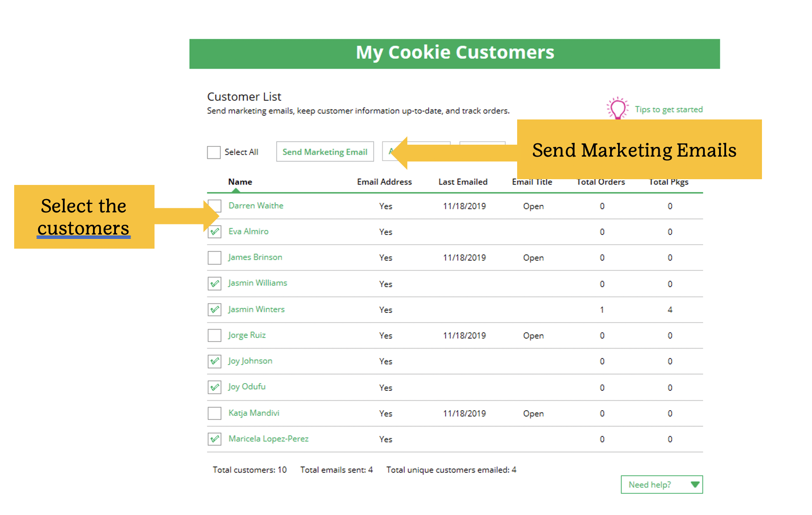
Task: Toggle the Jorge Ruiz checkbox
Action: [x=215, y=335]
